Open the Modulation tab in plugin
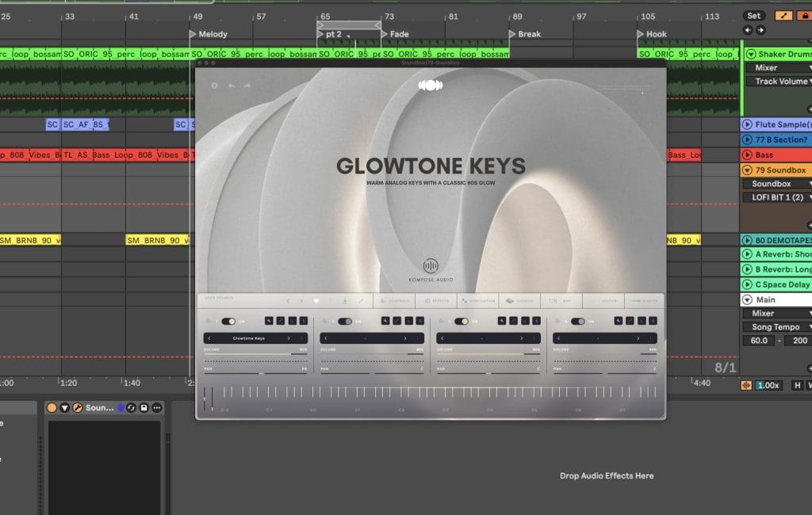The height and width of the screenshot is (515, 812). [478, 301]
